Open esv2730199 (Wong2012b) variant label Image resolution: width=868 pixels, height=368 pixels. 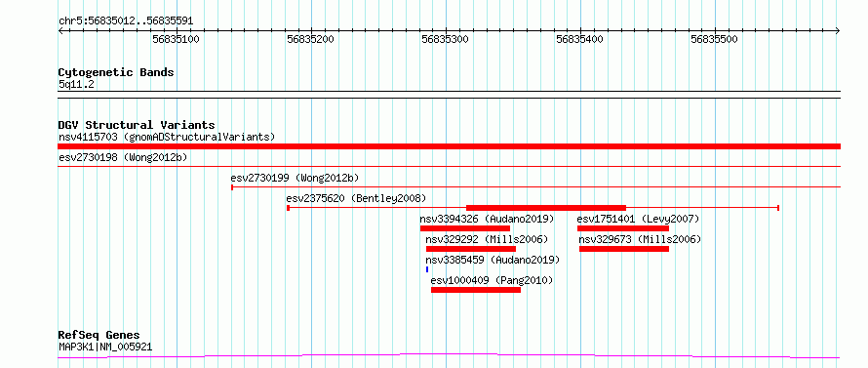coord(296,178)
